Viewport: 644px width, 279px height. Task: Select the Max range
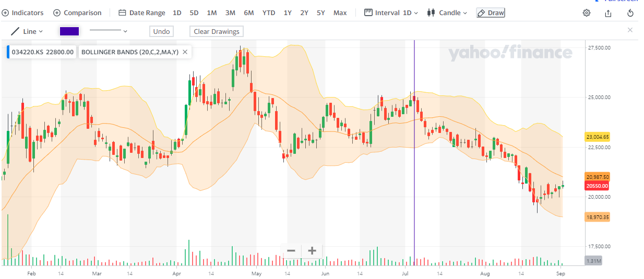(340, 13)
